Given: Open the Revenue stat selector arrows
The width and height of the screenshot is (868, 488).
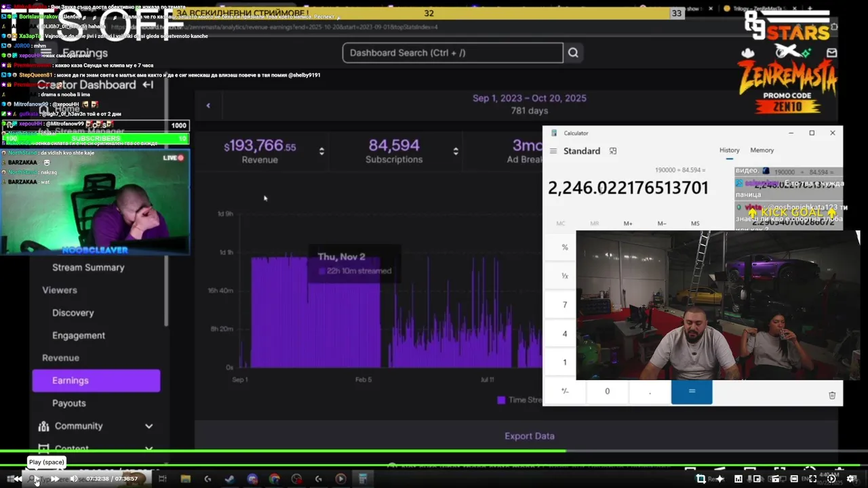Looking at the screenshot, I should tap(321, 151).
